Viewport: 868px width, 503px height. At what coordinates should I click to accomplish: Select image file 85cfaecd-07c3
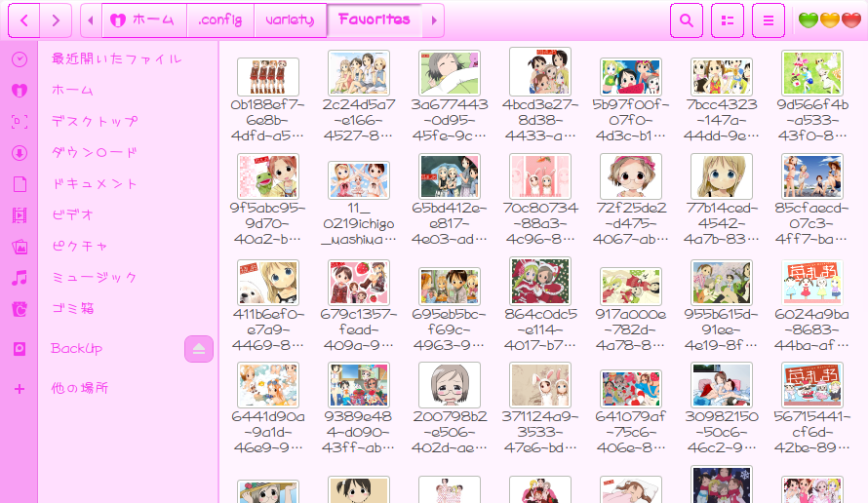coord(812,176)
